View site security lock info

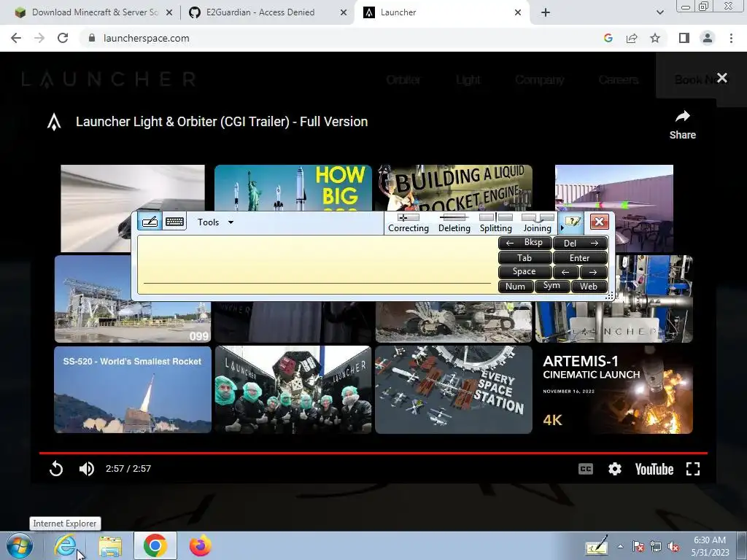point(92,38)
